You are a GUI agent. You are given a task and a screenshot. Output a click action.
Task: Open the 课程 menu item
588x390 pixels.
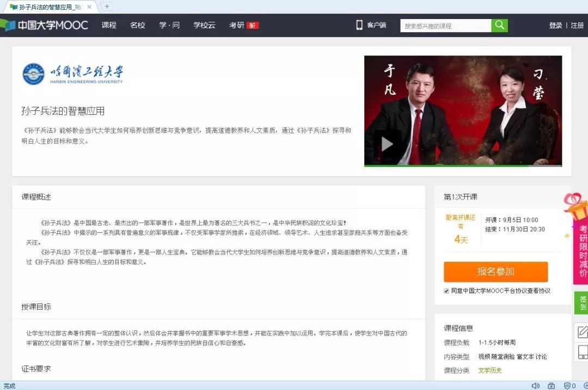pyautogui.click(x=109, y=25)
